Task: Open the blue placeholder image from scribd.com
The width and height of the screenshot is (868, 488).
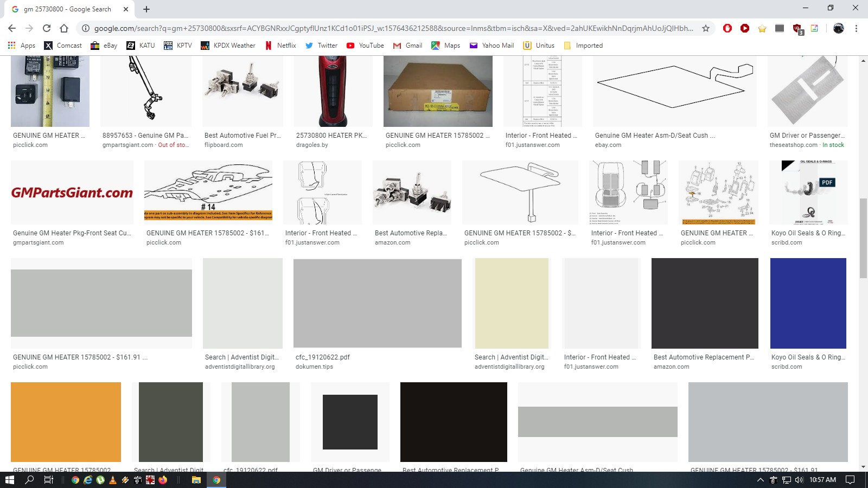Action: point(808,303)
